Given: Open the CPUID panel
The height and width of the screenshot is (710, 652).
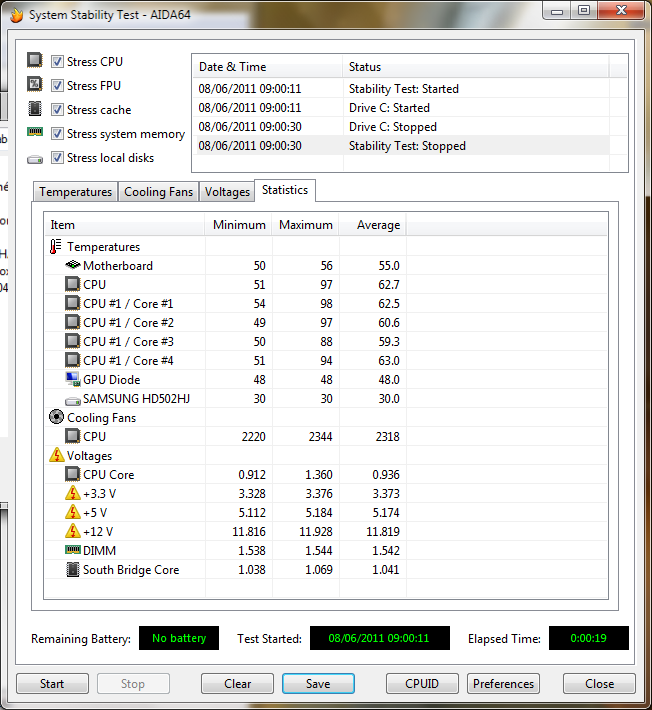Looking at the screenshot, I should (x=422, y=684).
